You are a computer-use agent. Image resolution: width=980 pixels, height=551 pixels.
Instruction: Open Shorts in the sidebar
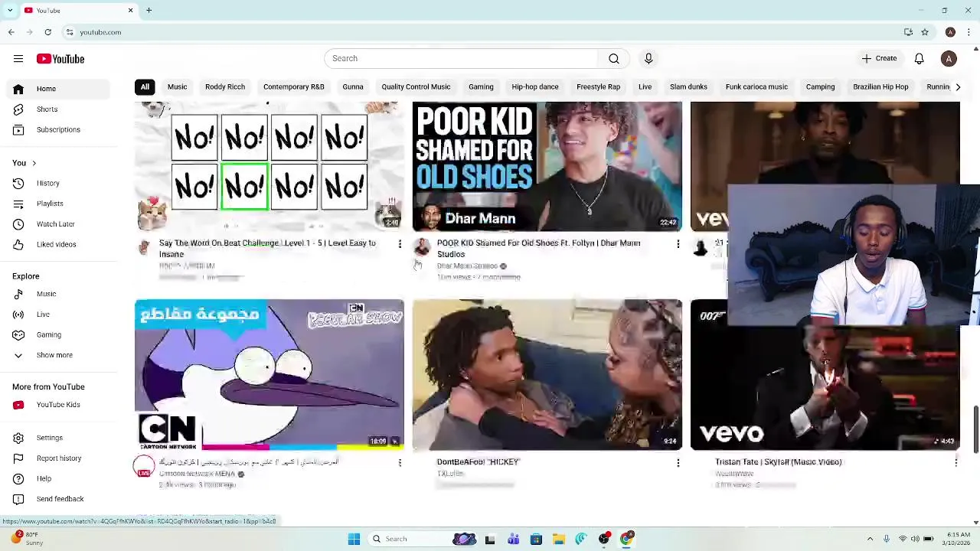pos(60,109)
